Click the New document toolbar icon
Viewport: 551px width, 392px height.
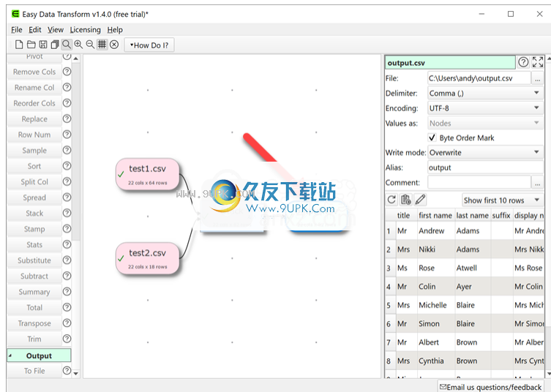[x=19, y=45]
